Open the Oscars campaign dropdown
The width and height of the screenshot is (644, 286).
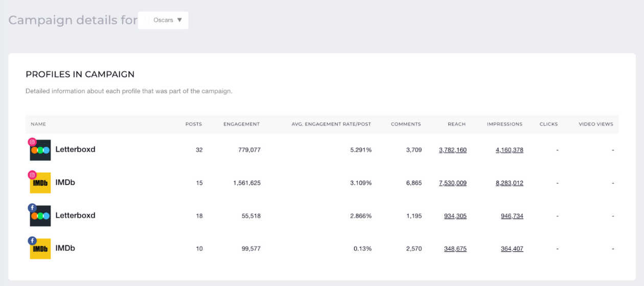pos(163,20)
